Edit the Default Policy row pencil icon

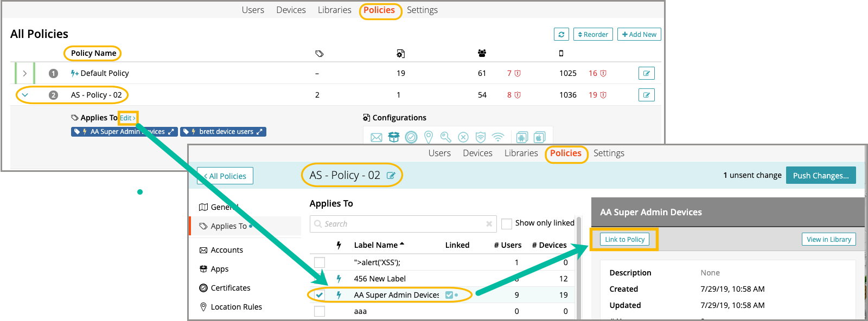[x=646, y=73]
